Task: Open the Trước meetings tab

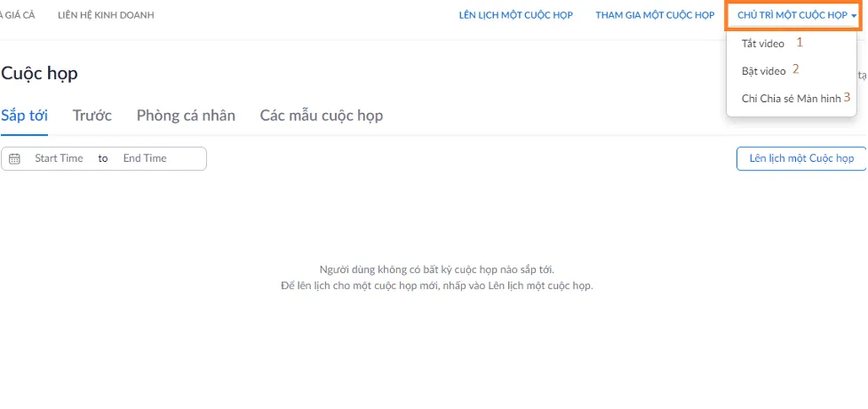Action: coord(92,116)
